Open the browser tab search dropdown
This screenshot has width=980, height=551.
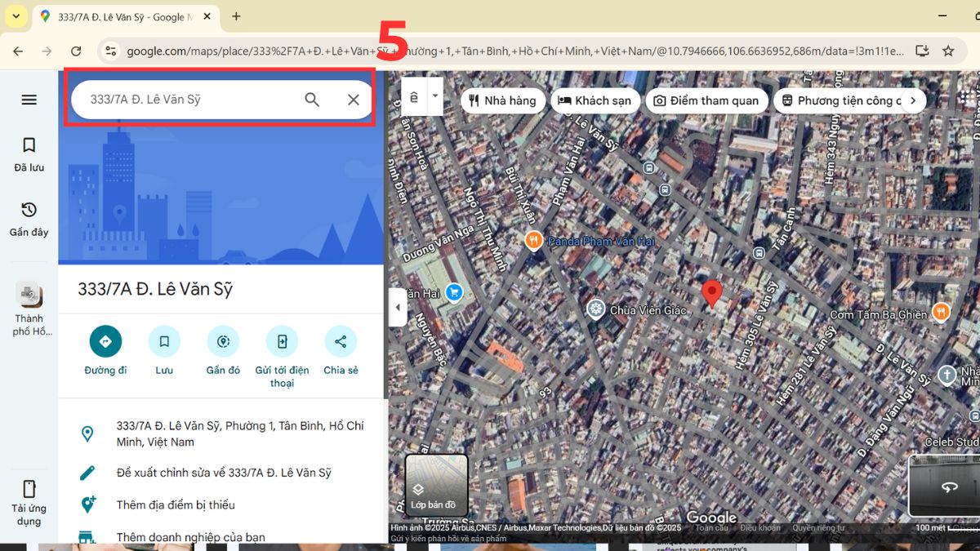click(x=16, y=16)
